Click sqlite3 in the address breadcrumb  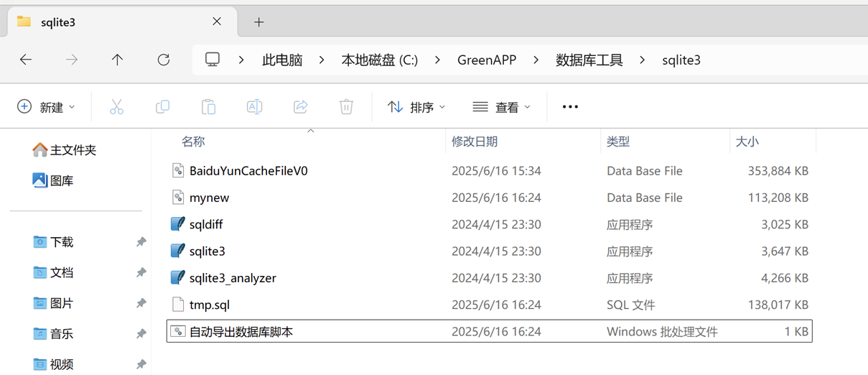pos(681,60)
